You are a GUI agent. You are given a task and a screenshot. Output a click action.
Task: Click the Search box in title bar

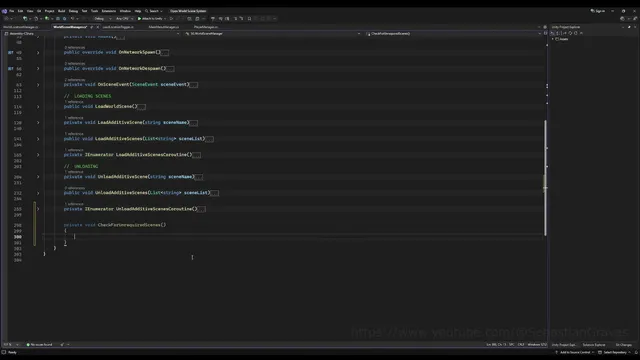[x=154, y=11]
